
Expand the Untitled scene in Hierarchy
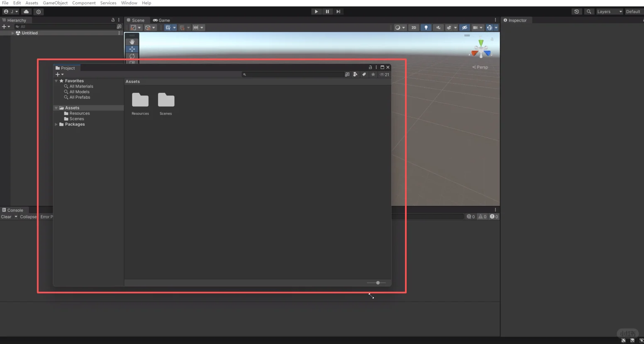(x=13, y=33)
